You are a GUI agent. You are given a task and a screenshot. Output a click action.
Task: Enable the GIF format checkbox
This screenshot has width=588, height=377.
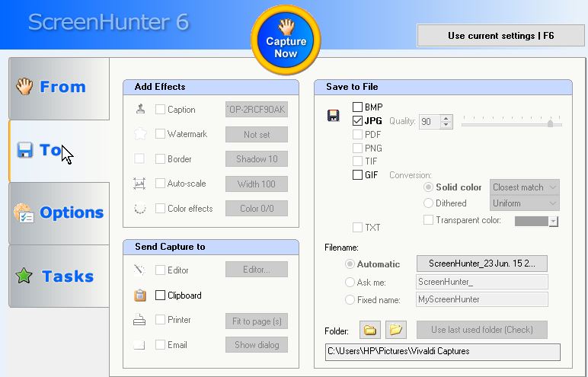357,175
